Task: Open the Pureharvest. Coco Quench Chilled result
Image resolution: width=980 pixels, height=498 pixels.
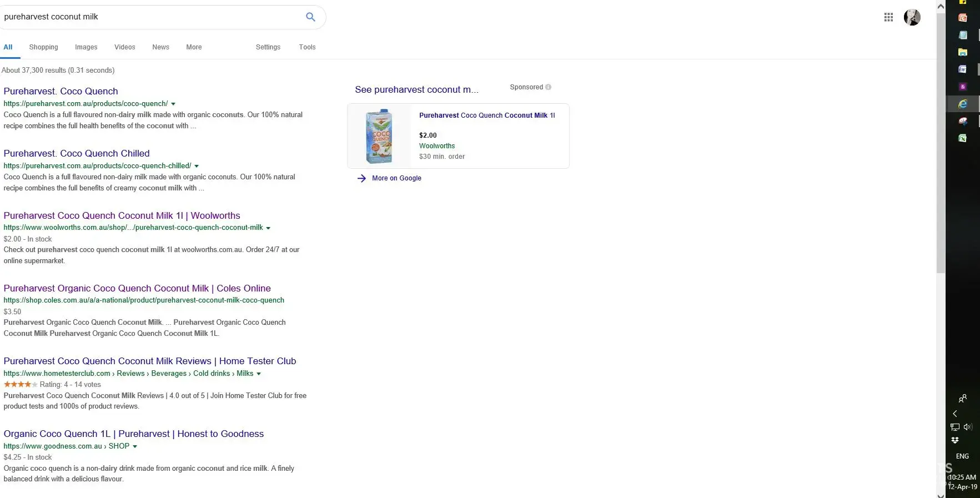Action: point(77,153)
